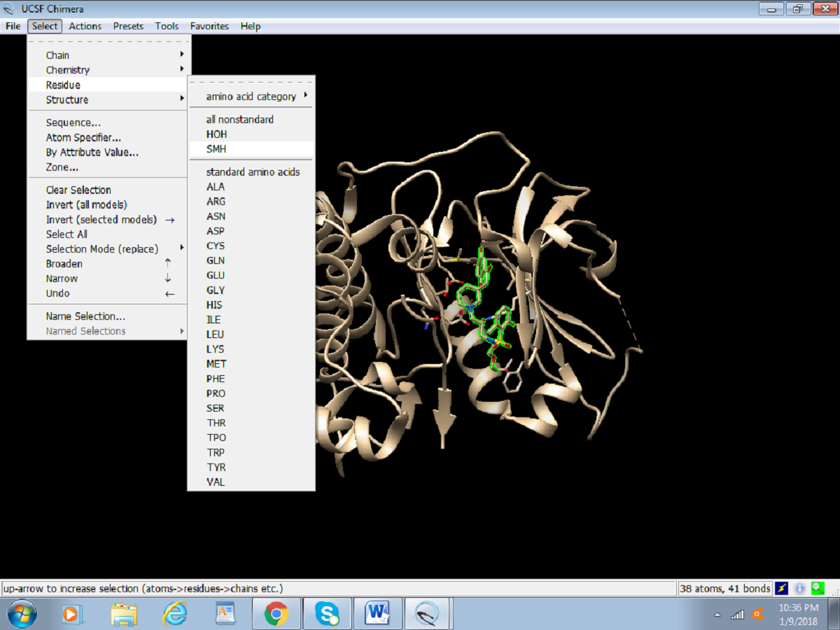This screenshot has width=840, height=630.
Task: Expand the Named Selections submenu
Action: click(x=108, y=331)
